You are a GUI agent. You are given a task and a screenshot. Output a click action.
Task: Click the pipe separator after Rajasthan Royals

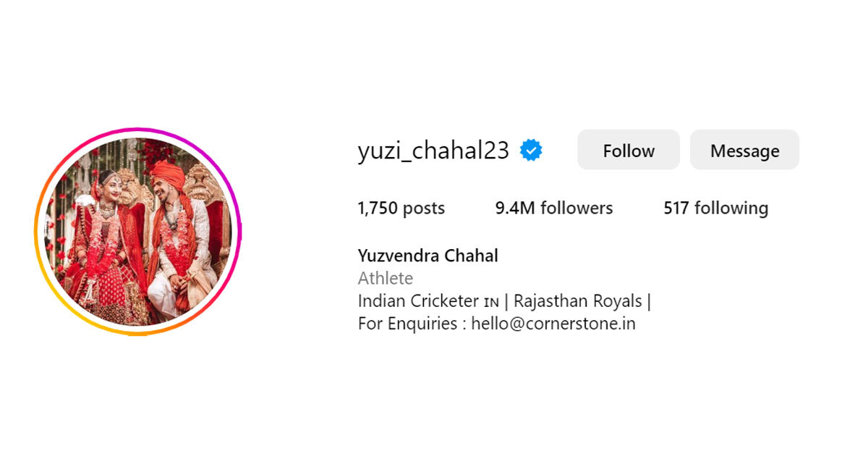coord(650,301)
